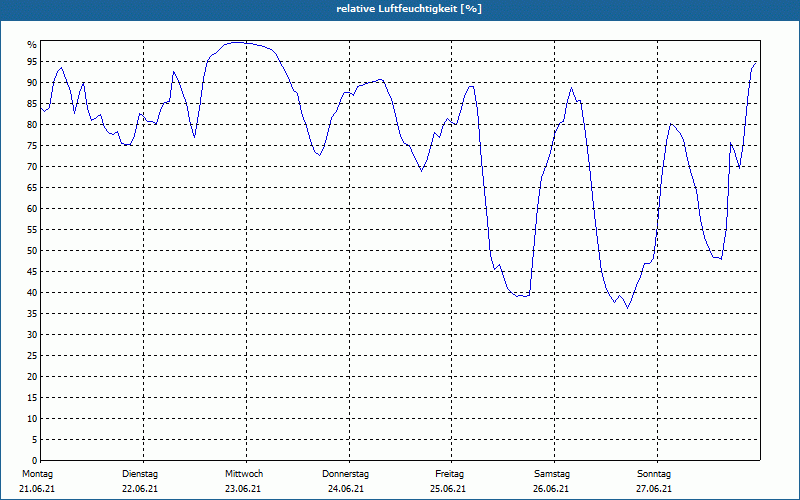The height and width of the screenshot is (500, 800).
Task: Click the y-axis tick 5
Action: coord(35,440)
